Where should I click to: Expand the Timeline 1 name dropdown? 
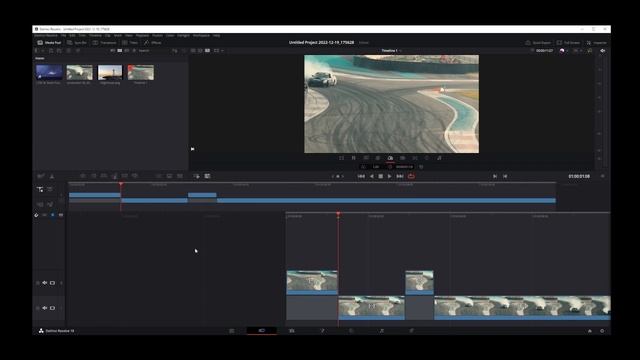point(401,51)
